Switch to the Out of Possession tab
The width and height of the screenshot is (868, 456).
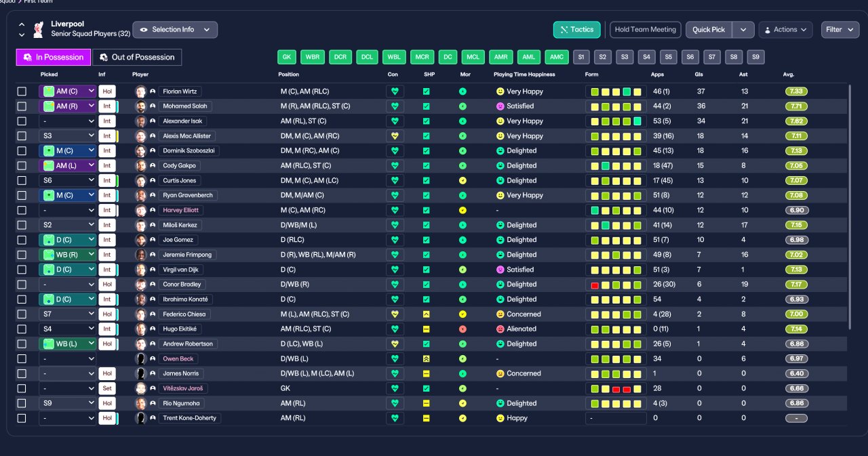click(137, 58)
